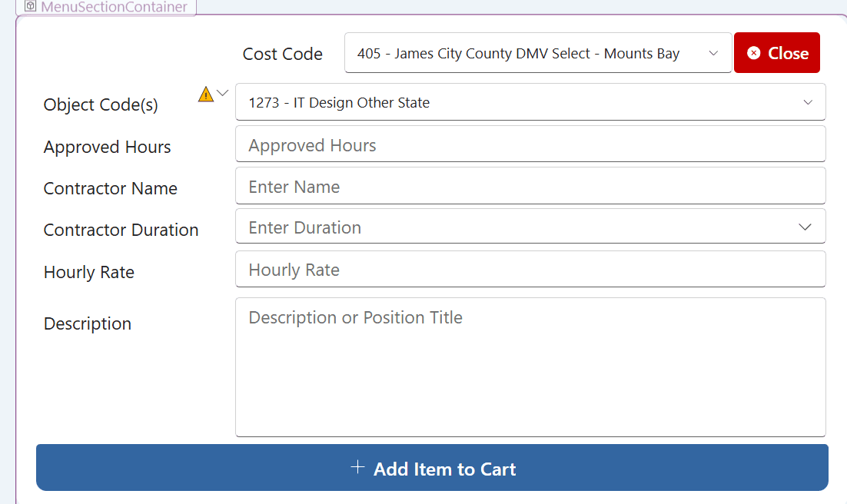Click the Enter Duration placeholder text
The height and width of the screenshot is (504, 847).
click(x=304, y=228)
